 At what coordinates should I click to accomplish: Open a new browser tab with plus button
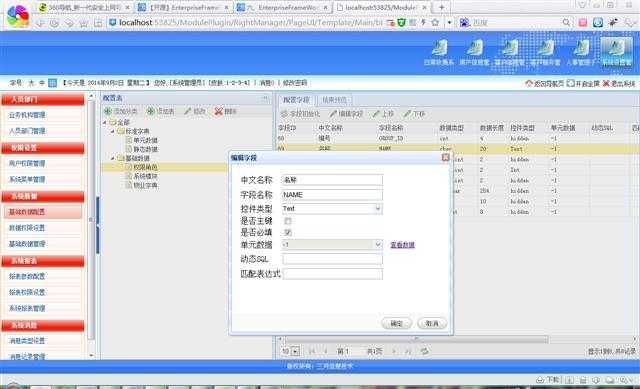[441, 7]
